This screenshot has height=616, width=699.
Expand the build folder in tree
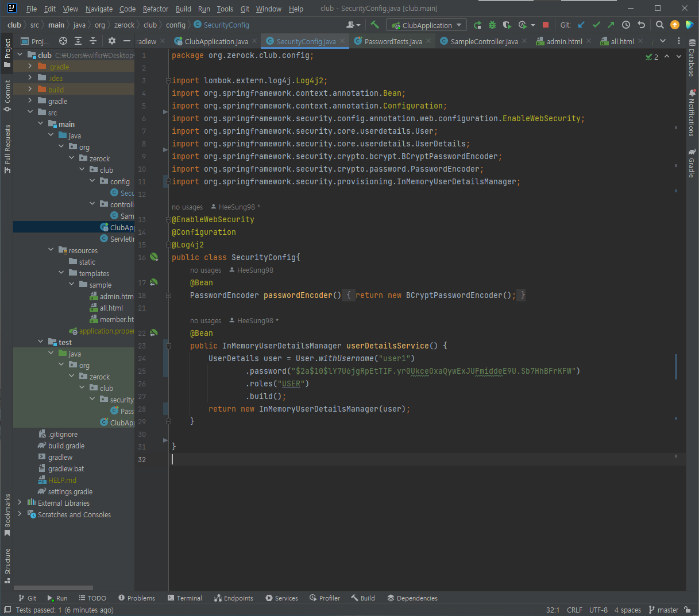pos(30,90)
